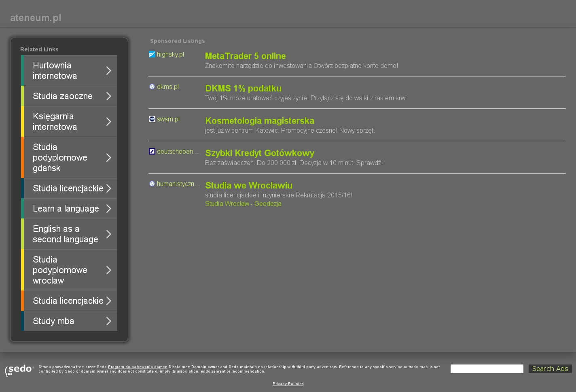
Task: Click the search text field in footer
Action: coord(487,369)
